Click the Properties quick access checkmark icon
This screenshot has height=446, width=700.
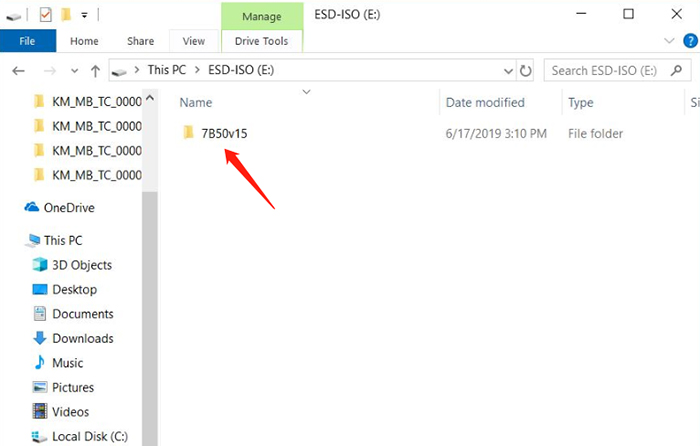click(45, 15)
